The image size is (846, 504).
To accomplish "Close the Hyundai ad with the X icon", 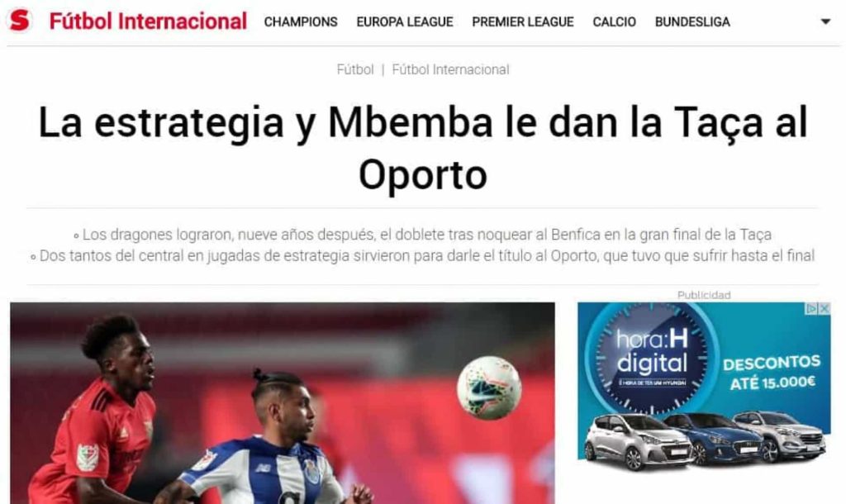I will 825,309.
